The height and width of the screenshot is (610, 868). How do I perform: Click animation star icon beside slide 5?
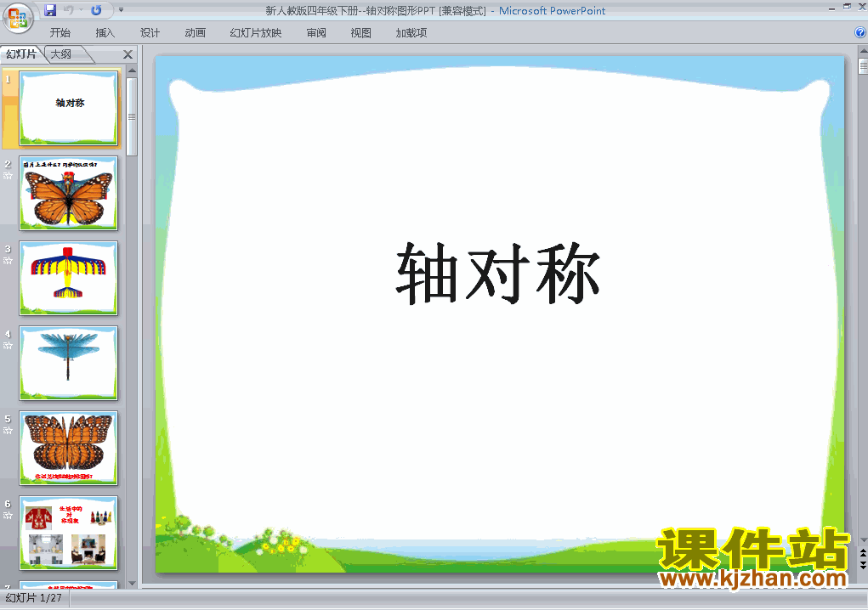8,430
